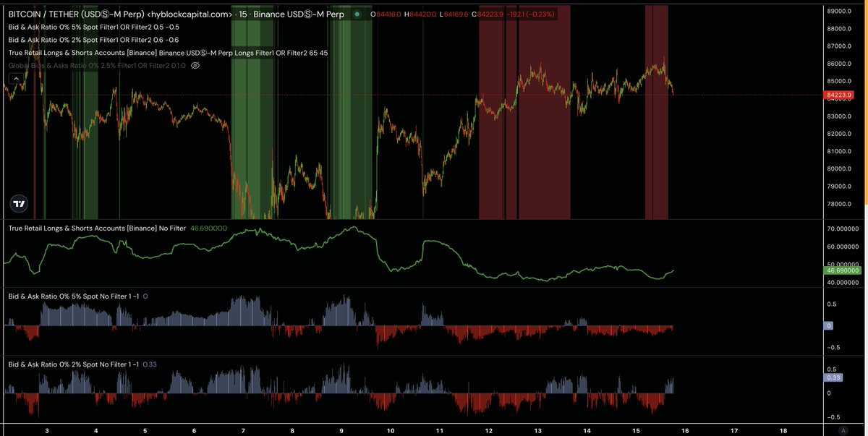This screenshot has height=436, width=868.
Task: Open the TradingView logo on chart
Action: tap(20, 203)
